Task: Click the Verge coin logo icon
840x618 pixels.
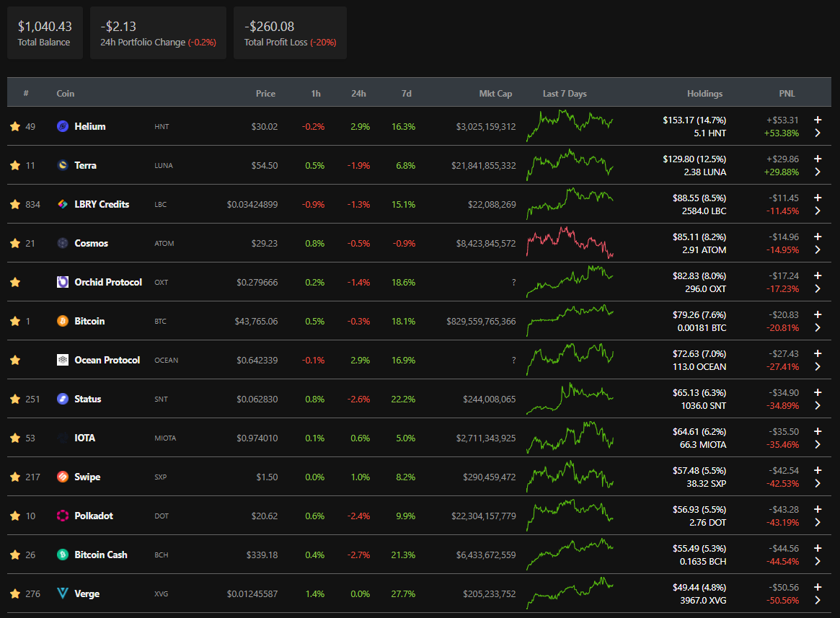Action: click(x=63, y=593)
